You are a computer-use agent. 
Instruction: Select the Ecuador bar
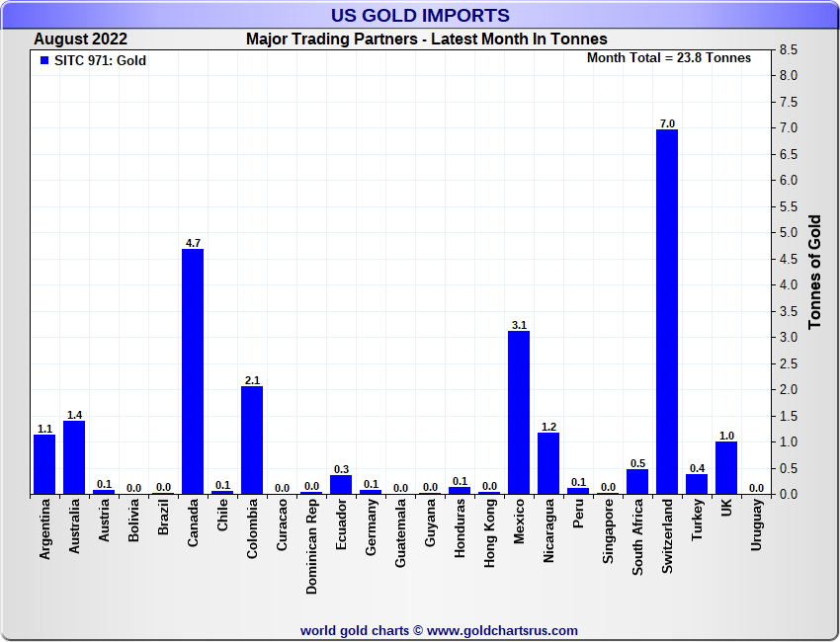click(341, 485)
